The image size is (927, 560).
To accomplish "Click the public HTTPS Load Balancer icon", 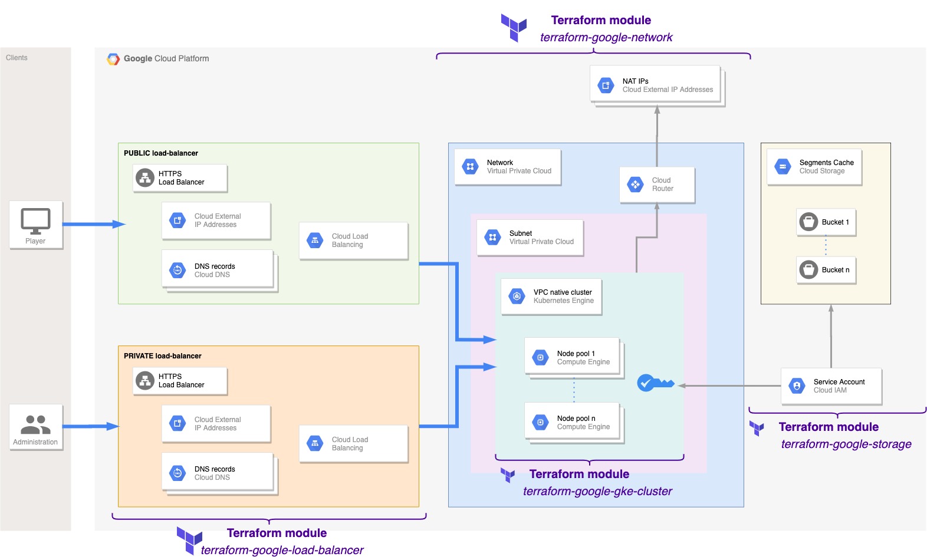I will (145, 177).
